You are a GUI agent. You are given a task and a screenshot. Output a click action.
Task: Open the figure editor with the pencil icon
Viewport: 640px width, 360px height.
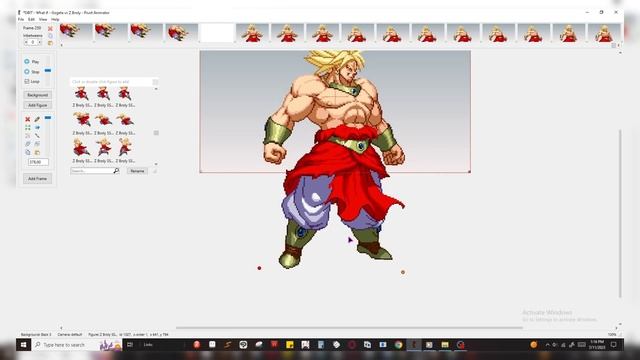pyautogui.click(x=37, y=119)
